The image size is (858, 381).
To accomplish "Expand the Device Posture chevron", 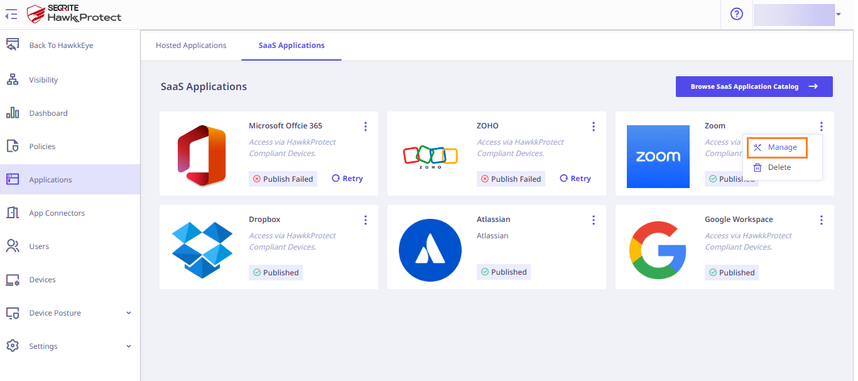I will coord(129,313).
